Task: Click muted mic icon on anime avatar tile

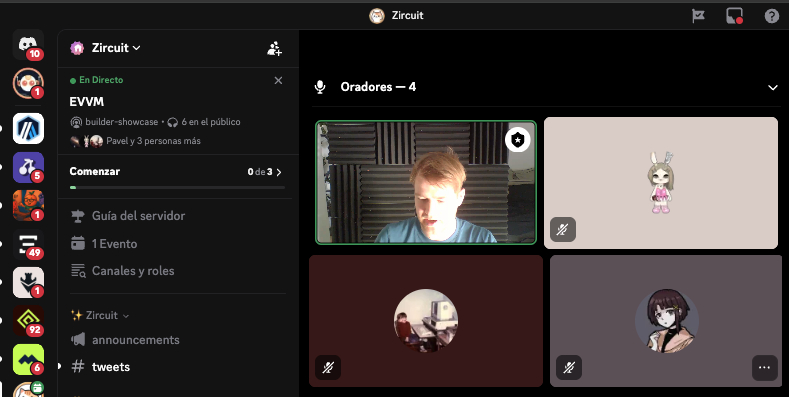Action: tap(569, 368)
